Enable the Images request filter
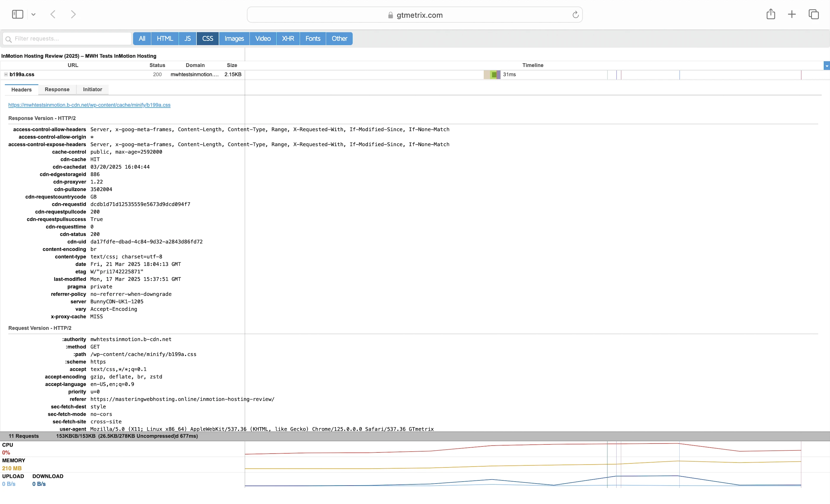The width and height of the screenshot is (830, 504). point(234,39)
